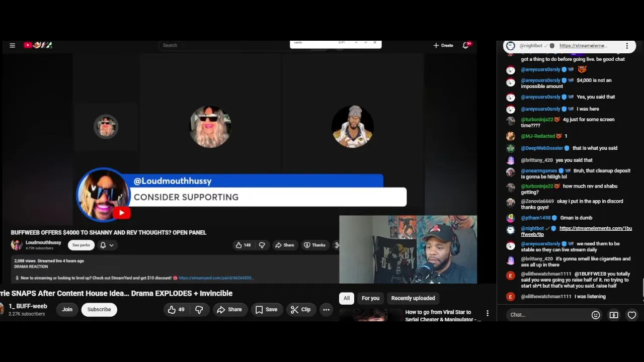This screenshot has height=362, width=644.
Task: Click See perks button
Action: pyautogui.click(x=81, y=245)
